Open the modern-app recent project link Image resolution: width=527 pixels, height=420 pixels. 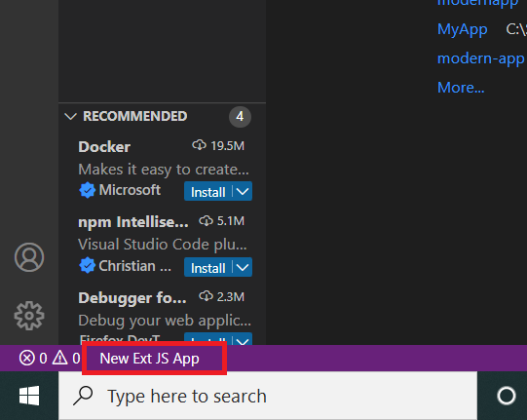480,58
